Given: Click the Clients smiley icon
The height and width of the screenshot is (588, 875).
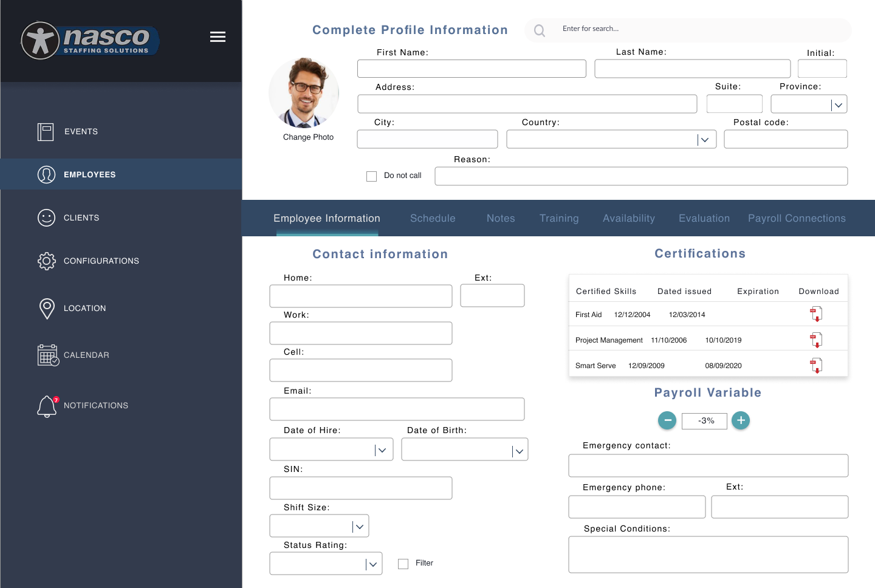Looking at the screenshot, I should [x=47, y=217].
